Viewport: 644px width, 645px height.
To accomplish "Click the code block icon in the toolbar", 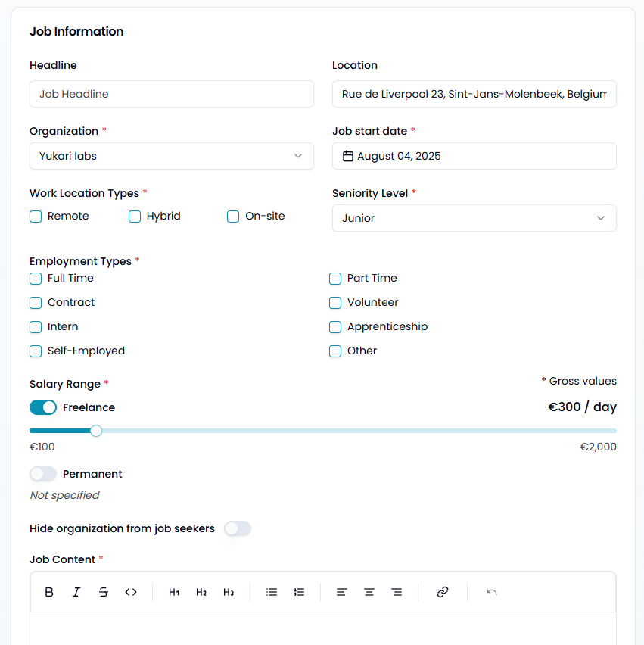I will tap(130, 592).
